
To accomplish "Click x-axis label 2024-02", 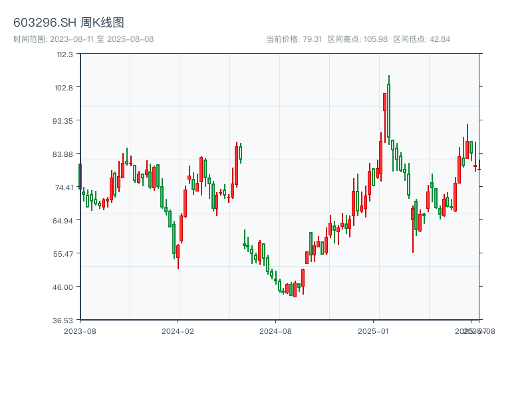I will click(178, 331).
